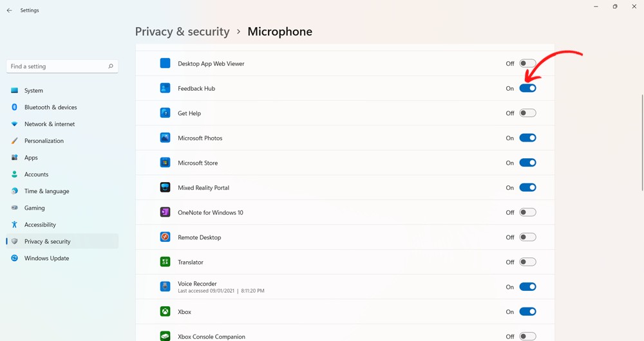Click Privacy & security breadcrumb link
Image resolution: width=644 pixels, height=341 pixels.
click(182, 32)
